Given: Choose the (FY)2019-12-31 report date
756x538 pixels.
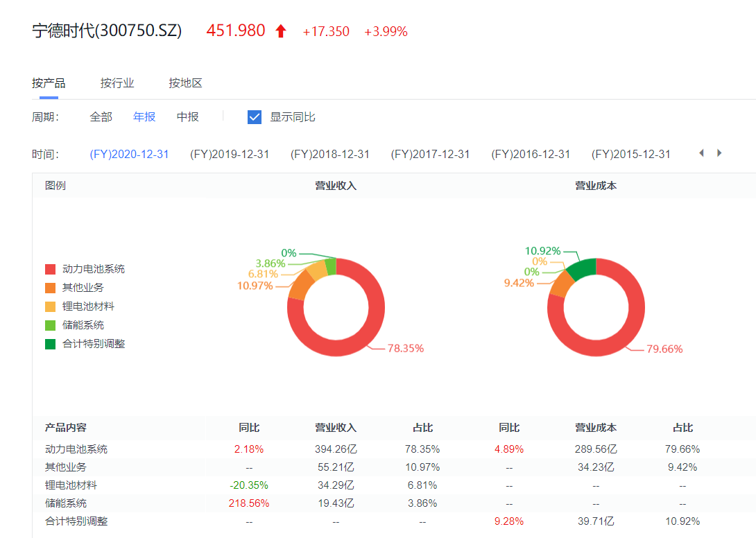Looking at the screenshot, I should [230, 155].
